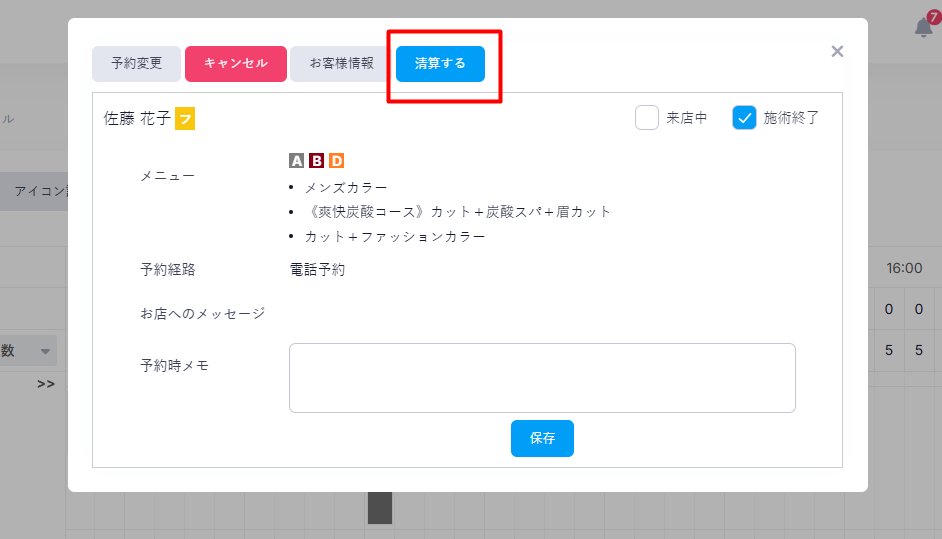Click the blue 清算する button

pyautogui.click(x=440, y=63)
